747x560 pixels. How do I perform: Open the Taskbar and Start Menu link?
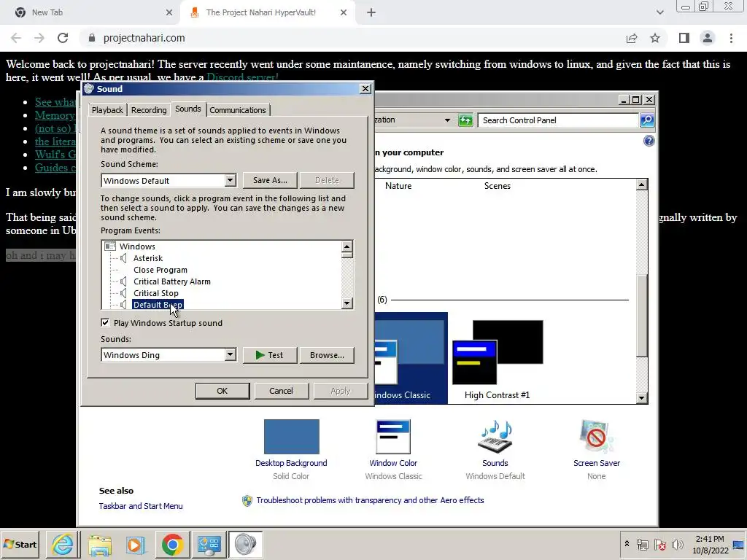(141, 506)
